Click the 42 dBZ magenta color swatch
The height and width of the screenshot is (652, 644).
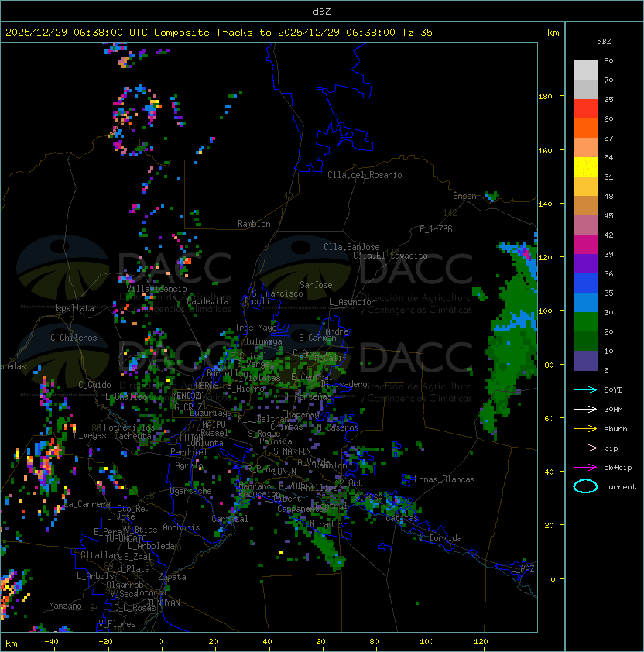coord(585,244)
